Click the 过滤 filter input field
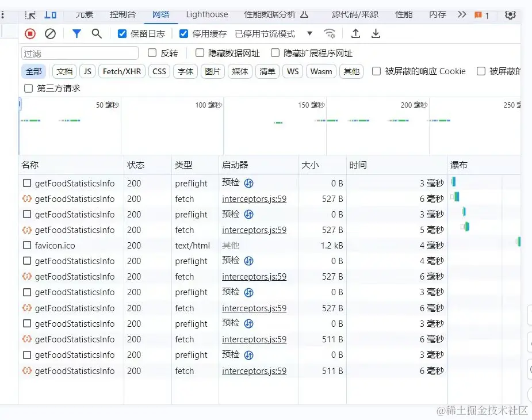 [80, 54]
